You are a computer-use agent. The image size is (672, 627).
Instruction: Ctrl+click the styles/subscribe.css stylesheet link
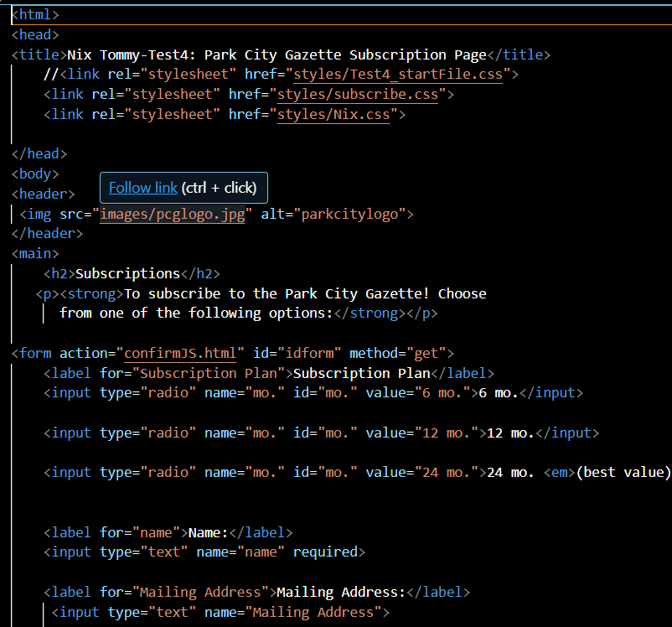(x=357, y=94)
